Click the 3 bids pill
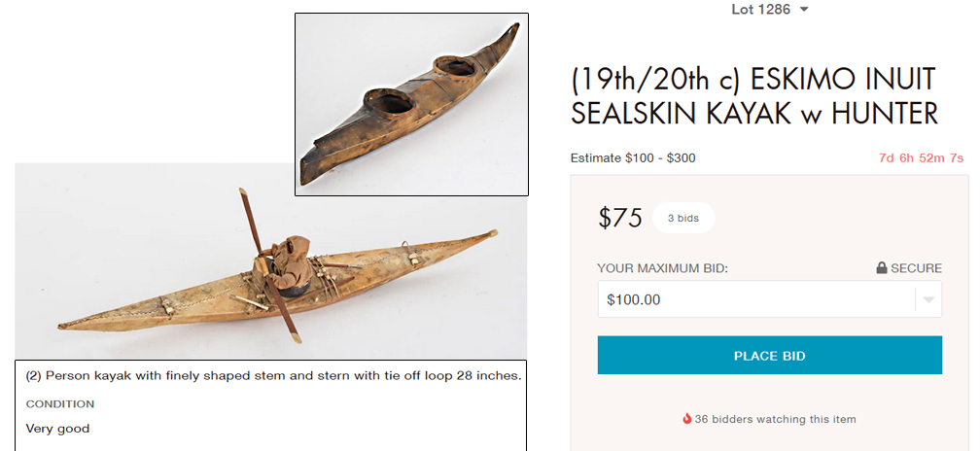This screenshot has height=451, width=980. point(682,219)
